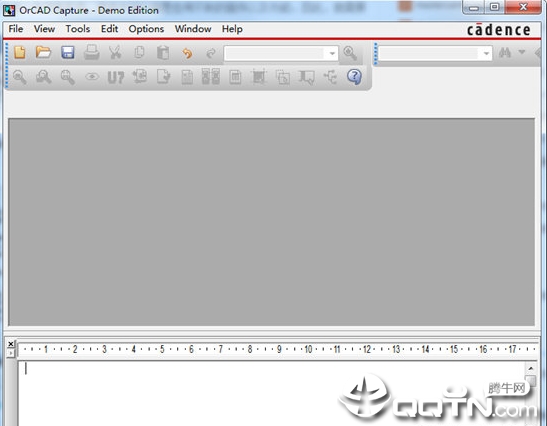This screenshot has width=547, height=426.
Task: Open the binoculars search options arrow
Action: [522, 52]
